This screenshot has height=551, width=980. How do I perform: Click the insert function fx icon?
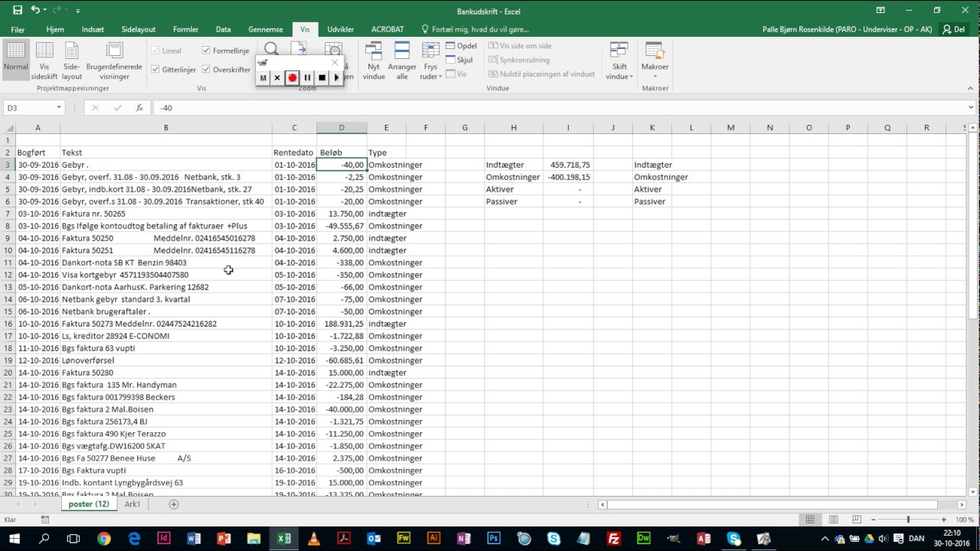139,108
